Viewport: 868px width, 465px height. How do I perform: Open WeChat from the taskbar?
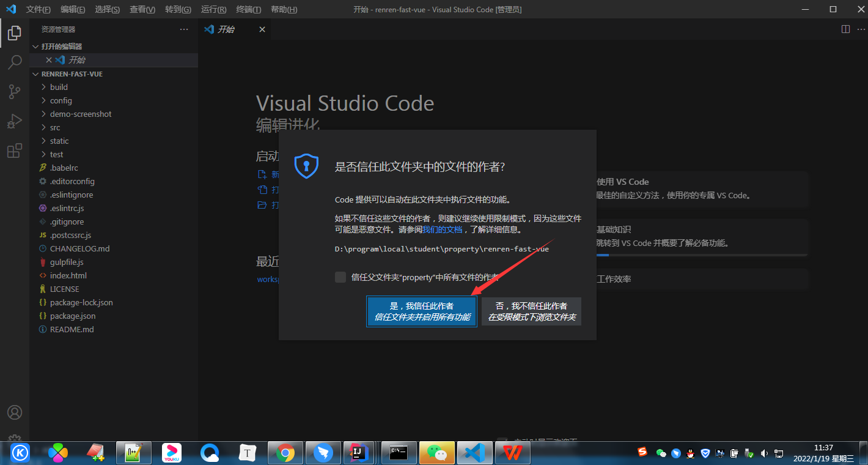tap(437, 453)
